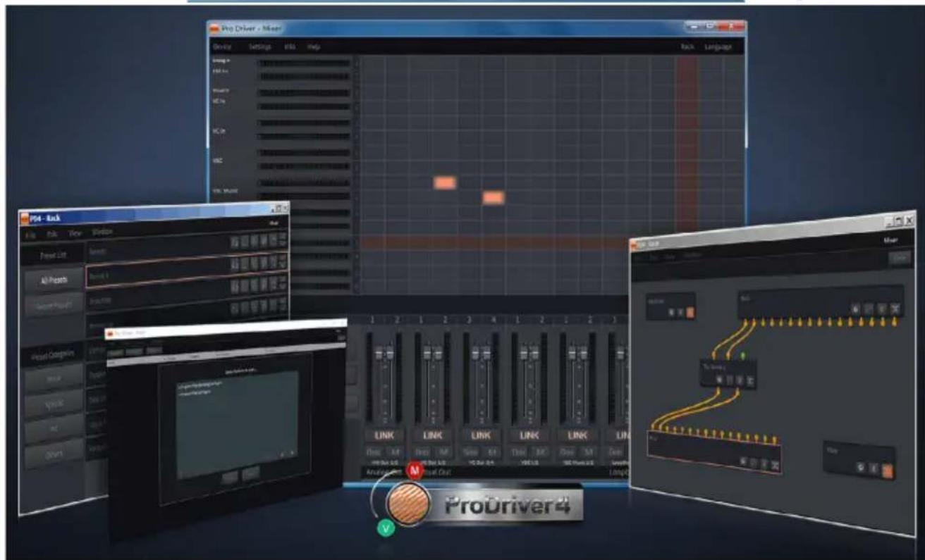Open Edit menu in PD4 Rack window
925x560 pixels.
(52, 234)
